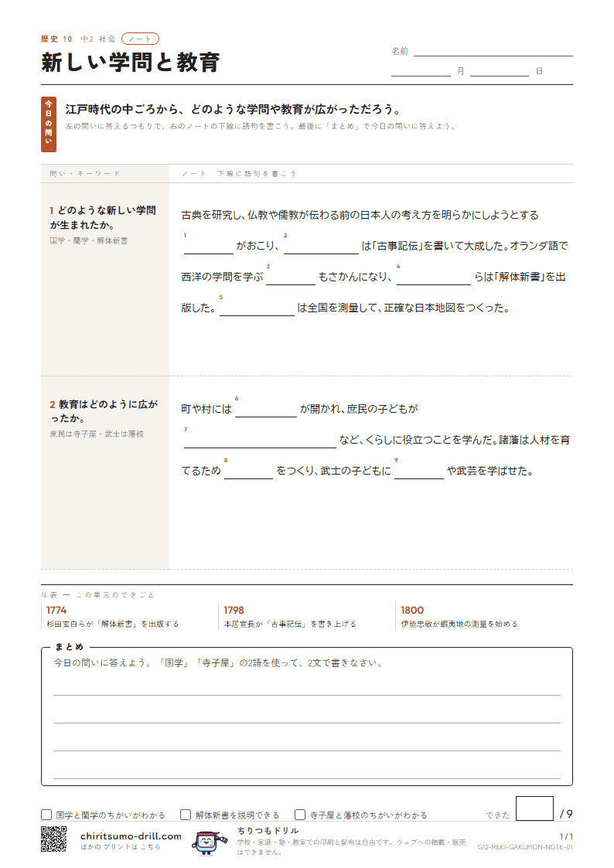The image size is (614, 868).
Task: Click the chiritsumo mascot character icon
Action: point(209,842)
